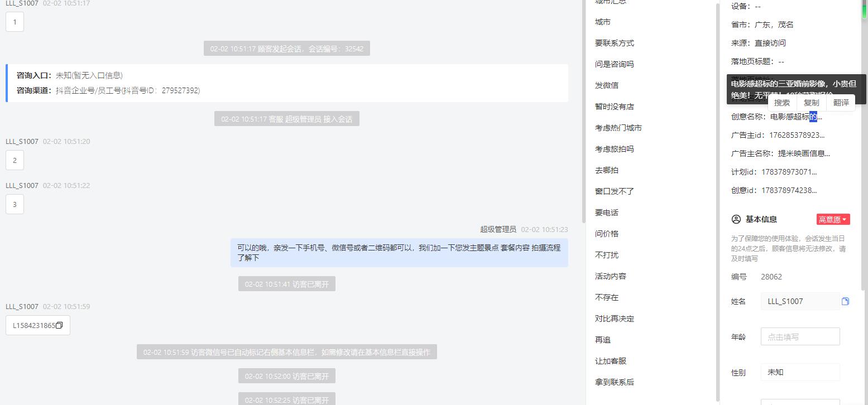The height and width of the screenshot is (405, 868).
Task: Click the 年龄 input field
Action: point(800,337)
